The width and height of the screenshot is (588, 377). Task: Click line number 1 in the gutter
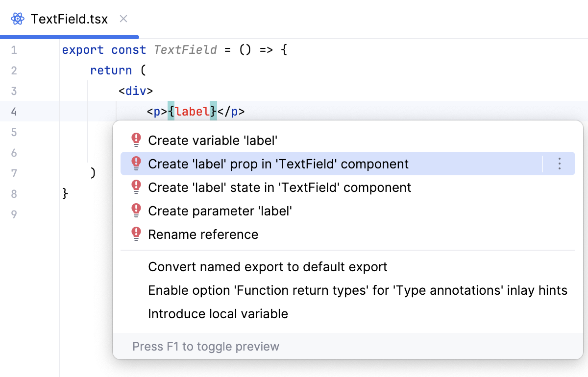coord(14,50)
